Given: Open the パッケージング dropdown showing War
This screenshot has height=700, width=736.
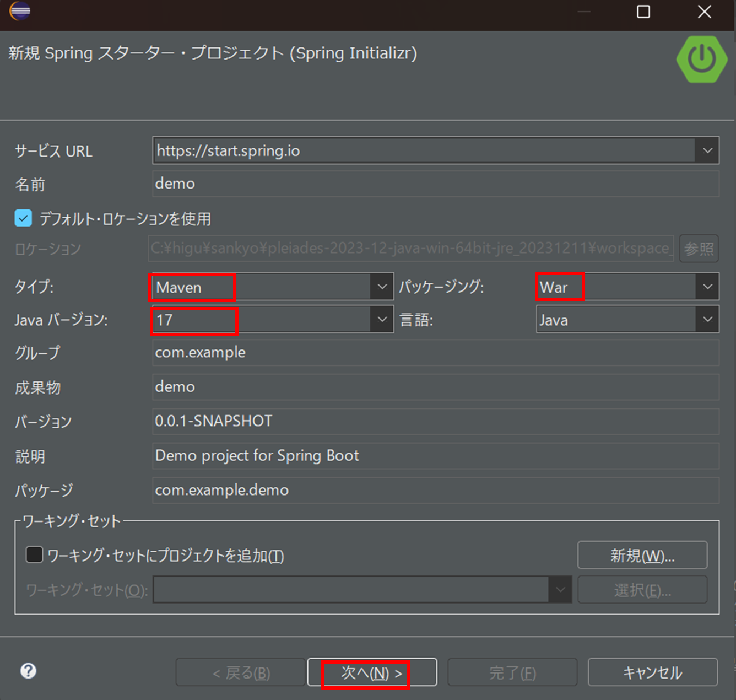Looking at the screenshot, I should tap(708, 287).
